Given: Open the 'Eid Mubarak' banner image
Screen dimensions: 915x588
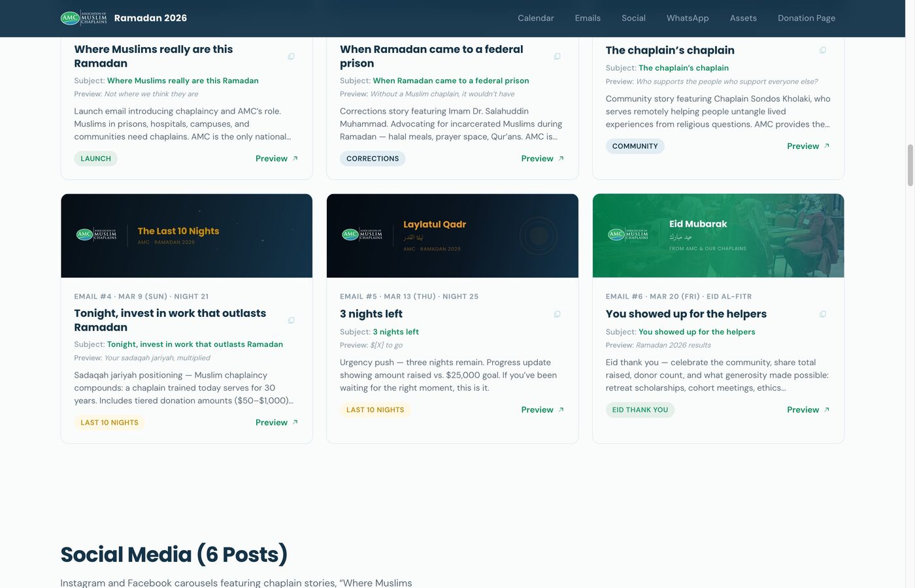Looking at the screenshot, I should (718, 236).
